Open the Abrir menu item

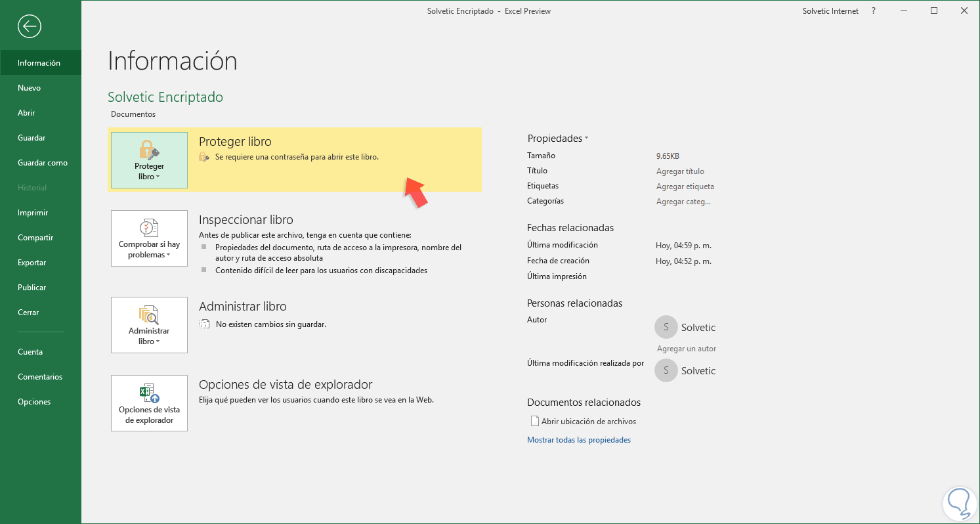click(x=41, y=113)
